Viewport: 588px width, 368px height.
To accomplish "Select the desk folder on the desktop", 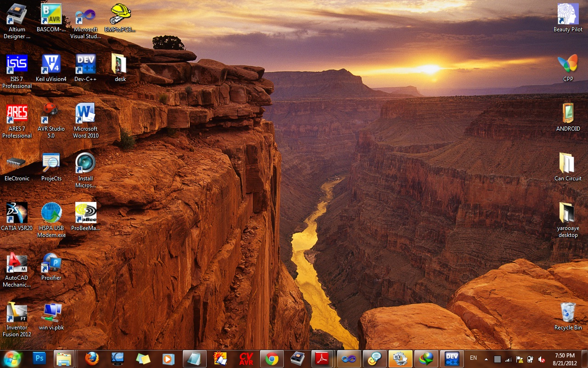I will pos(120,68).
